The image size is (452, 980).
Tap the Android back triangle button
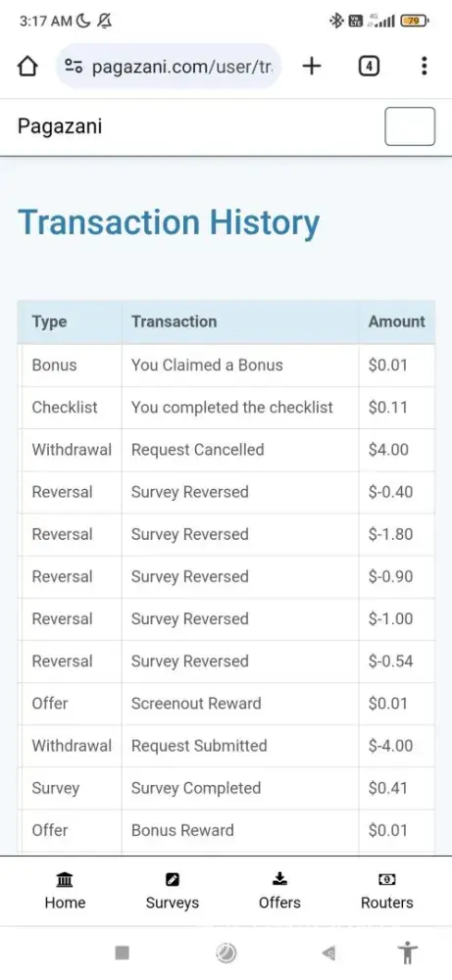328,953
